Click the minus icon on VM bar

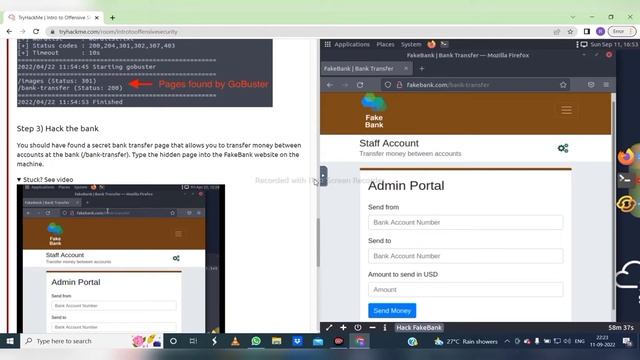(x=372, y=328)
